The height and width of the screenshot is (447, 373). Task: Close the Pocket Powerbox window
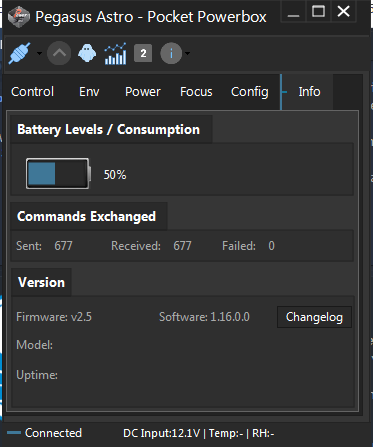[x=343, y=12]
